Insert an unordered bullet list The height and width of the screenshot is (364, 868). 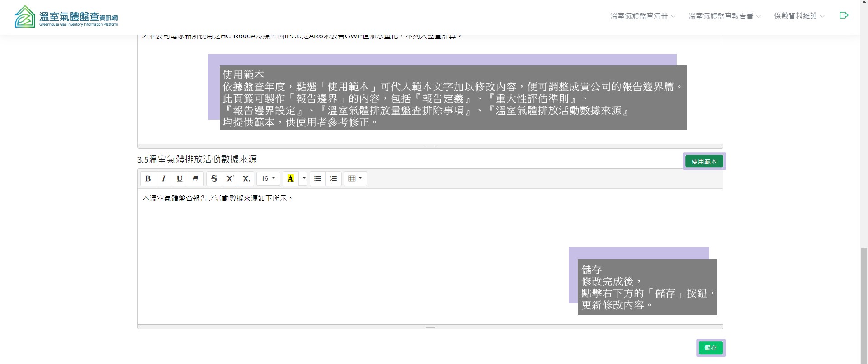tap(318, 179)
